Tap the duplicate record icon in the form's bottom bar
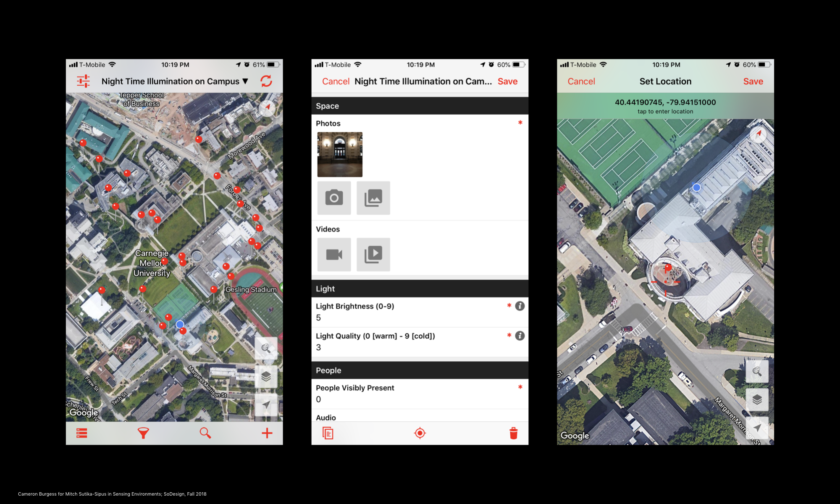Image resolution: width=840 pixels, height=504 pixels. pos(328,433)
